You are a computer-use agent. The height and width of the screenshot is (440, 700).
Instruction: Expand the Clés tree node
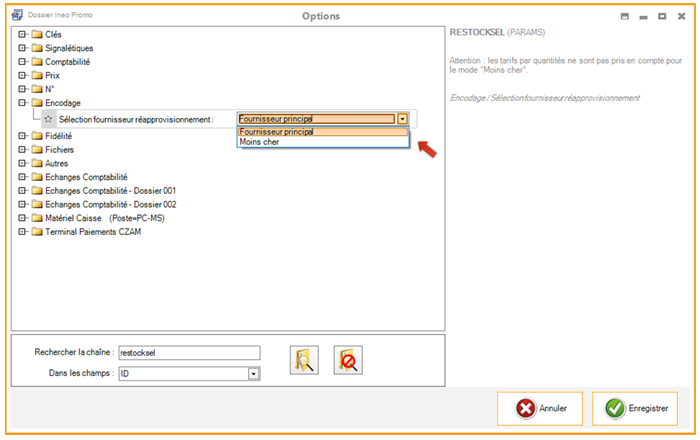(x=22, y=34)
